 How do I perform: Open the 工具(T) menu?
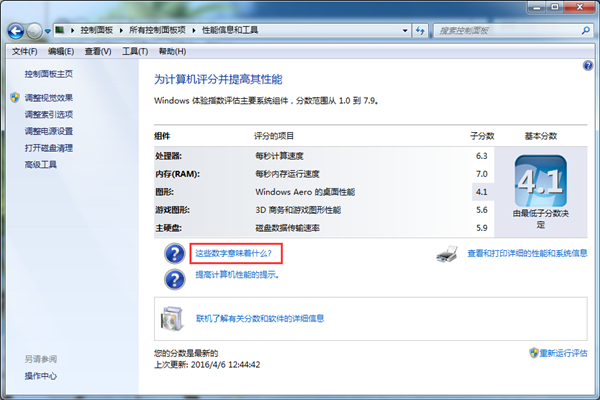[135, 51]
